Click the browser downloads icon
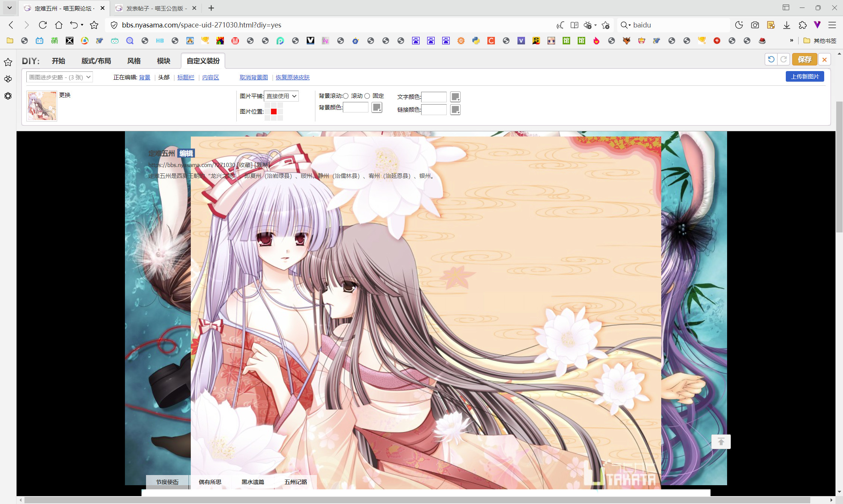843x504 pixels. point(787,25)
